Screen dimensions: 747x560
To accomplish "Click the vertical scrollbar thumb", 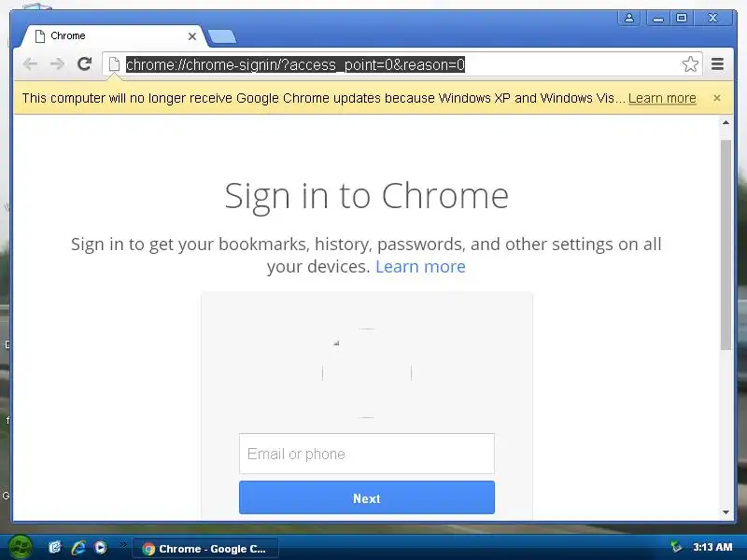I will (726, 245).
